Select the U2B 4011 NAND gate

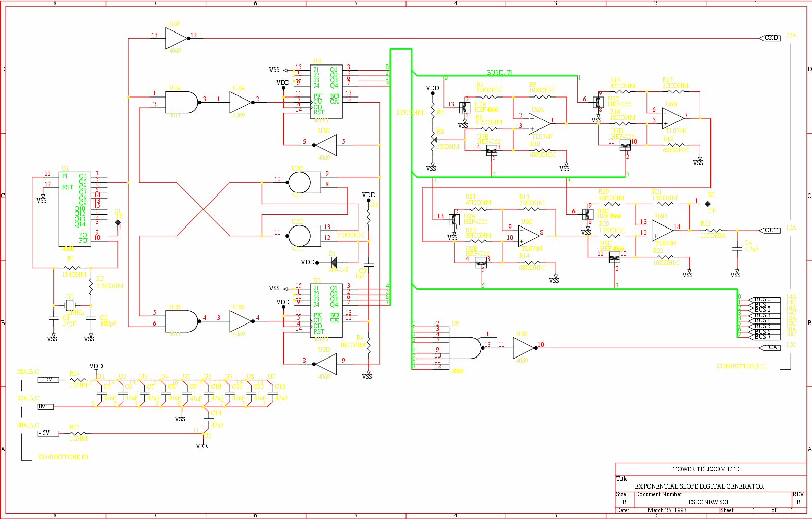click(x=182, y=321)
